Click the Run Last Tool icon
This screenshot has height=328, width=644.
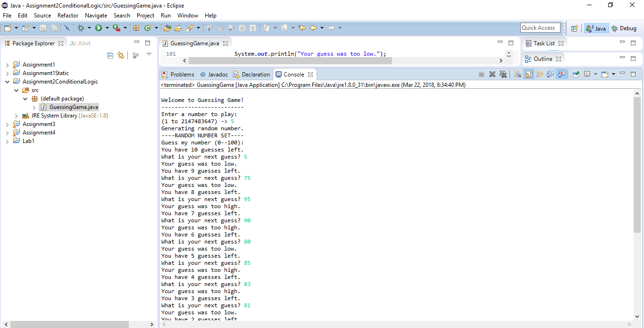point(116,28)
